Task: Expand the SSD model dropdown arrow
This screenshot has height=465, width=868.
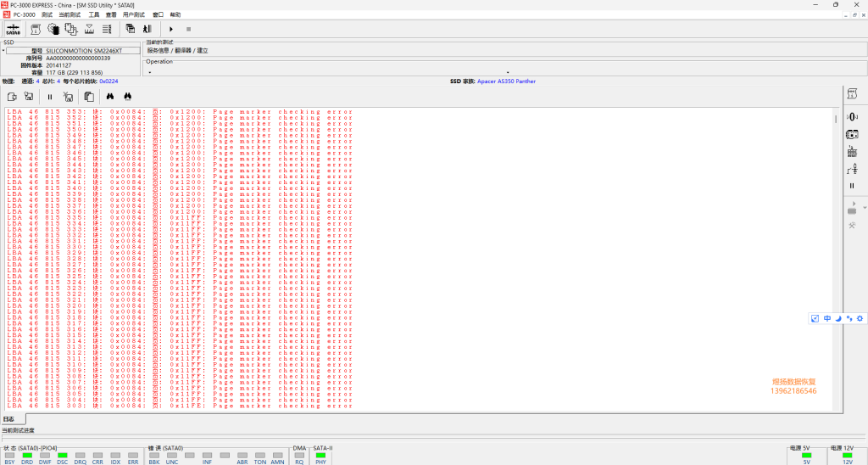Action: [3, 50]
